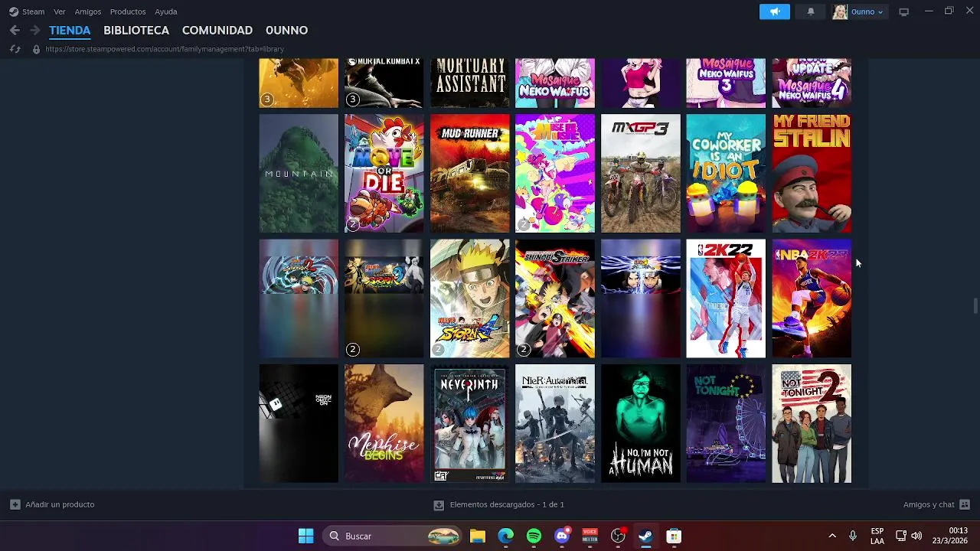The height and width of the screenshot is (551, 980).
Task: Open Voicemeeter from the taskbar
Action: tap(590, 536)
